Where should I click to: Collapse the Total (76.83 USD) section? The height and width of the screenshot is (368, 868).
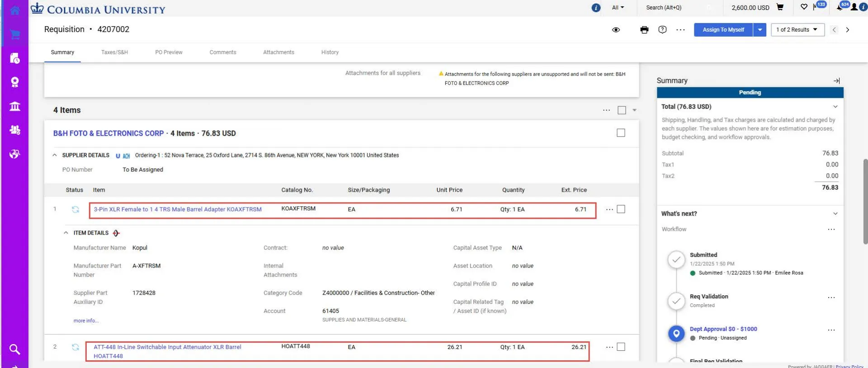point(835,107)
